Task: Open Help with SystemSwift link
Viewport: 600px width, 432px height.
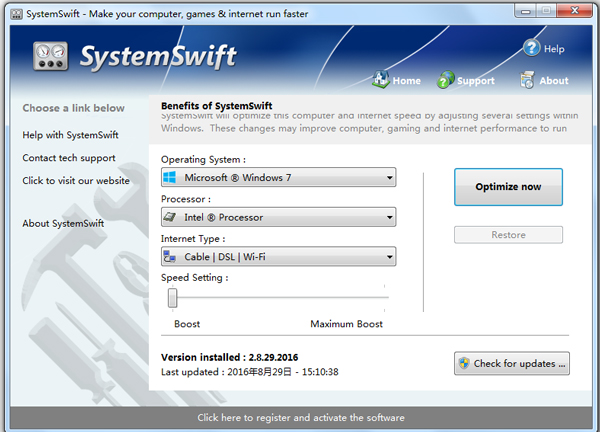Action: tap(70, 135)
